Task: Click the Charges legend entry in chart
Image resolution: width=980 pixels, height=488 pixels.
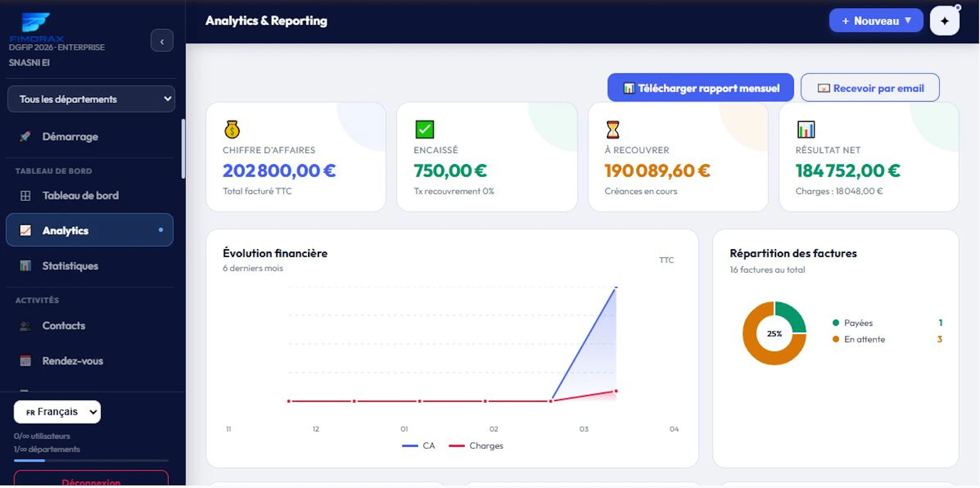Action: point(476,446)
